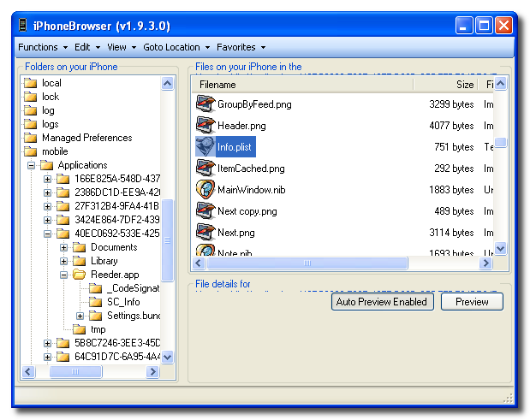Image resolution: width=530 pixels, height=420 pixels.
Task: Open the Goto Location menu
Action: [176, 47]
